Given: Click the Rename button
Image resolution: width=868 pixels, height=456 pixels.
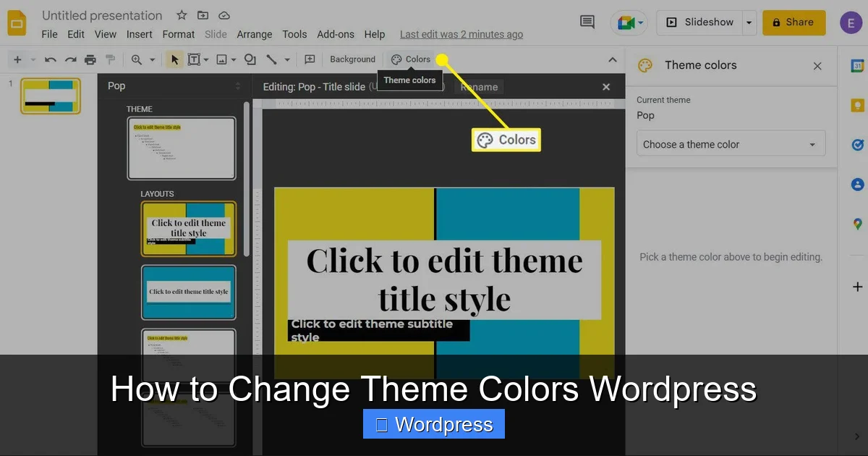Looking at the screenshot, I should tap(479, 87).
